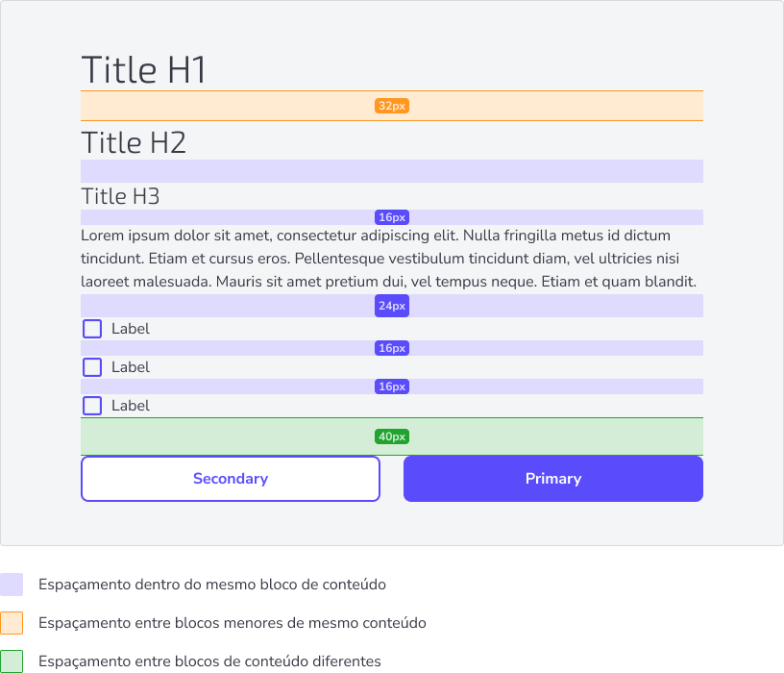This screenshot has height=673, width=784.
Task: Check the second Label checkbox
Action: [92, 367]
